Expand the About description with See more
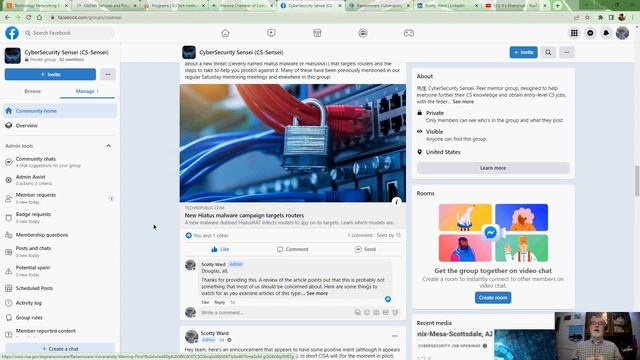This screenshot has height=360, width=640. [463, 102]
